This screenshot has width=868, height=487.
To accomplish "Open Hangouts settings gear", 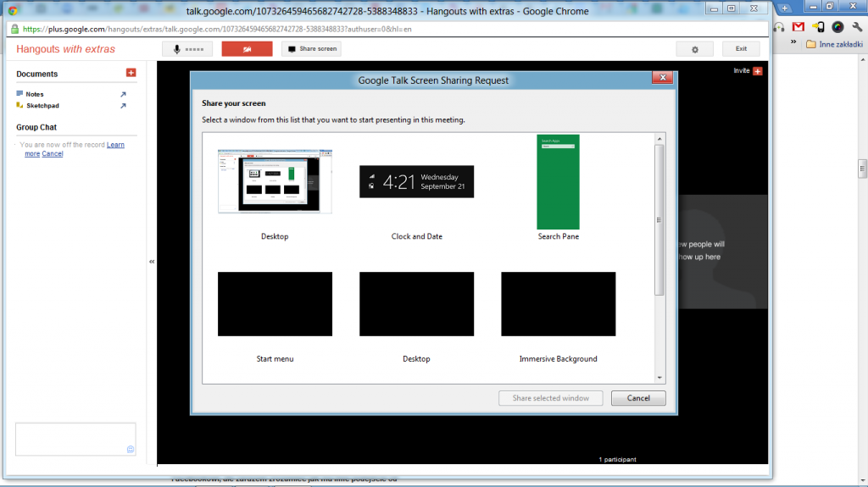I will click(695, 49).
